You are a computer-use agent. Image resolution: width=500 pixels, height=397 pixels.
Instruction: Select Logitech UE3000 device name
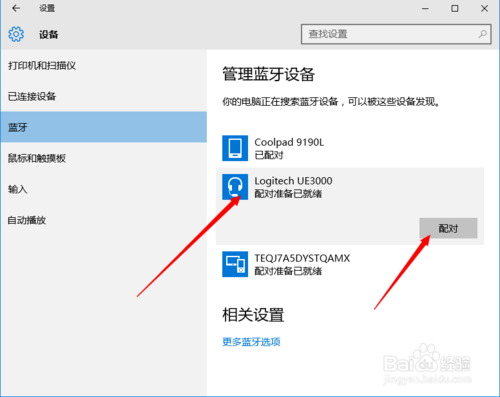pos(293,181)
